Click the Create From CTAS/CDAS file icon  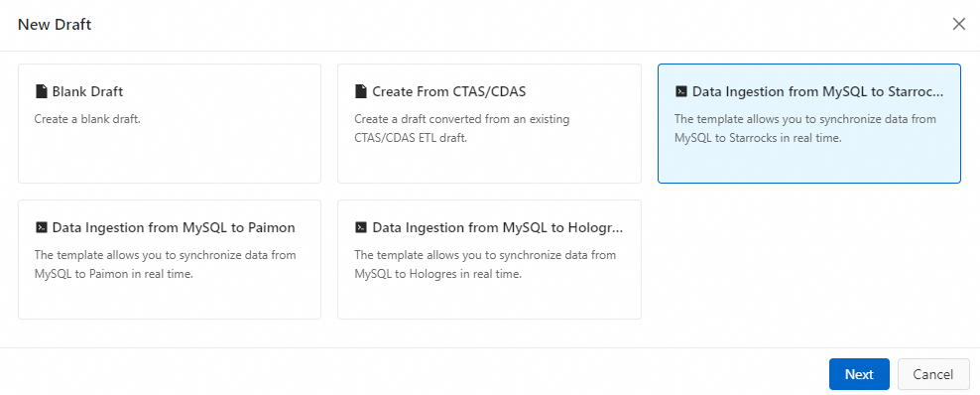[361, 92]
